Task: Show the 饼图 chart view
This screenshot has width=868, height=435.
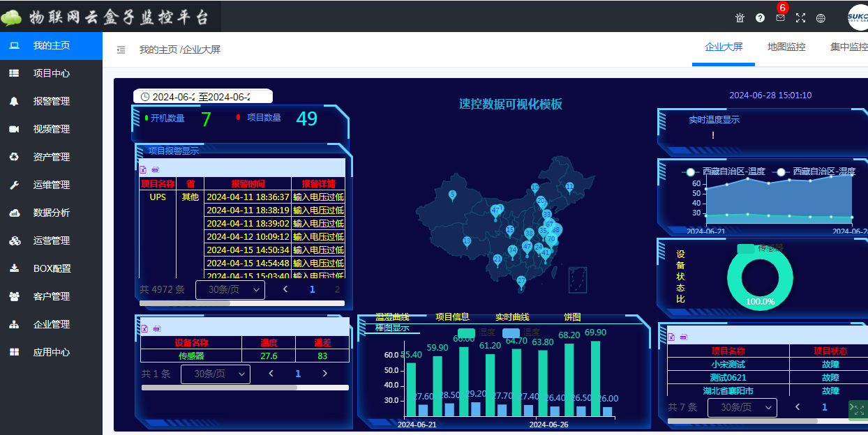Action: (x=572, y=317)
